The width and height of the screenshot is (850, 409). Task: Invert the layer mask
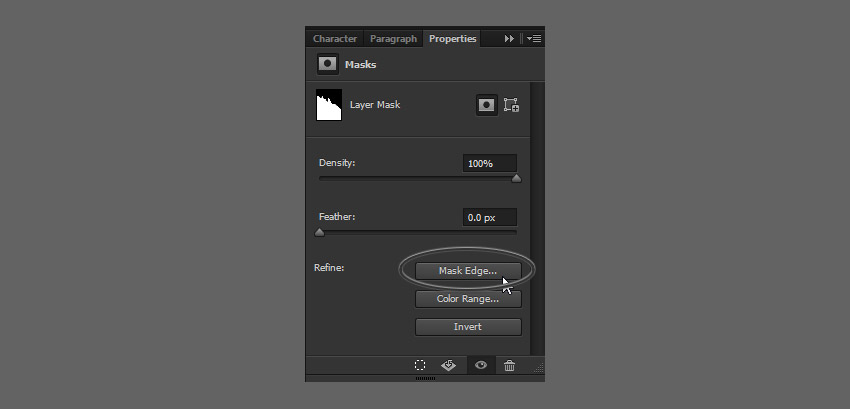click(x=468, y=327)
